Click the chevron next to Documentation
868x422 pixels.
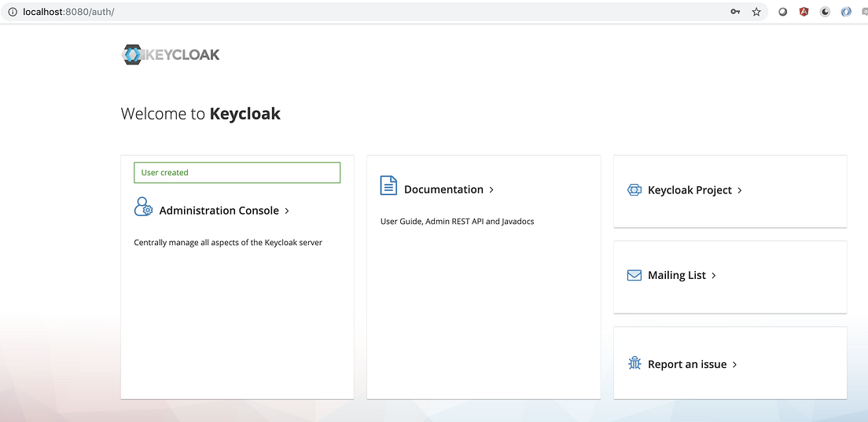point(491,189)
